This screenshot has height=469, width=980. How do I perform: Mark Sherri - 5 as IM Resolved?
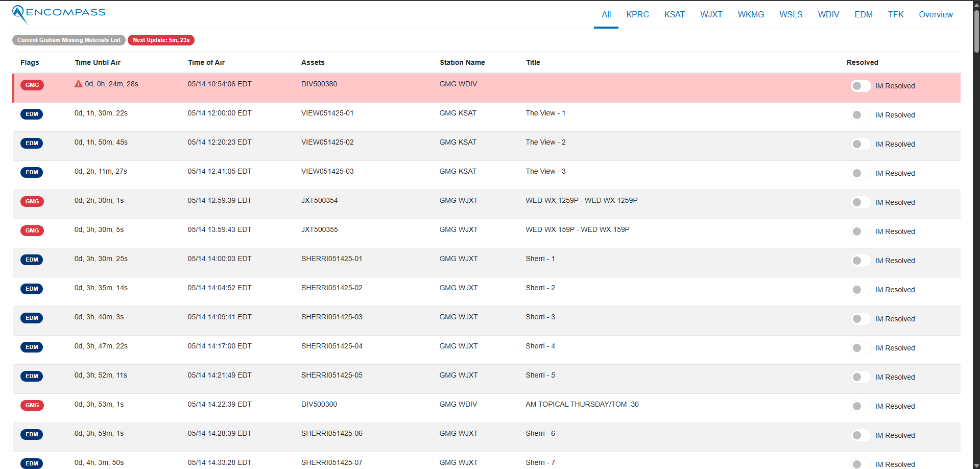(x=861, y=377)
